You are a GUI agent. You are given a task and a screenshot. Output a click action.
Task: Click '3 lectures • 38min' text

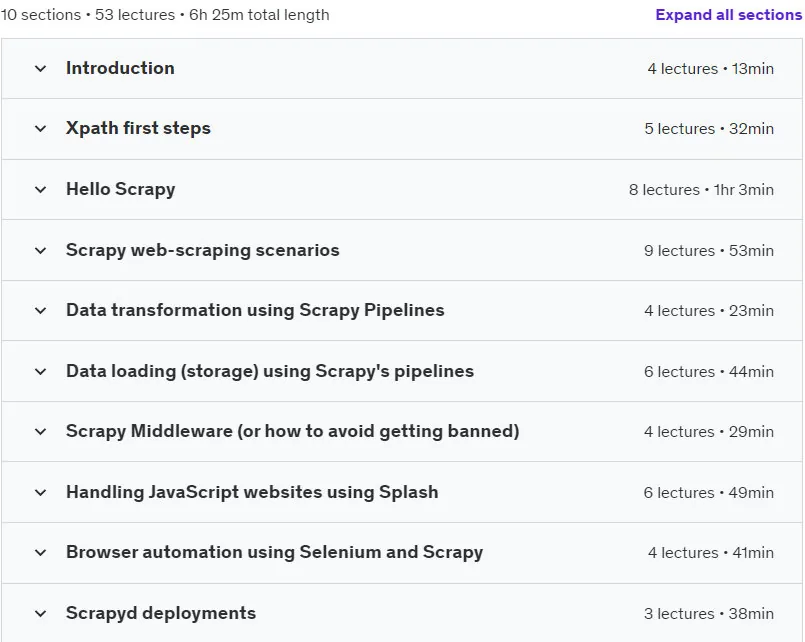(x=709, y=614)
